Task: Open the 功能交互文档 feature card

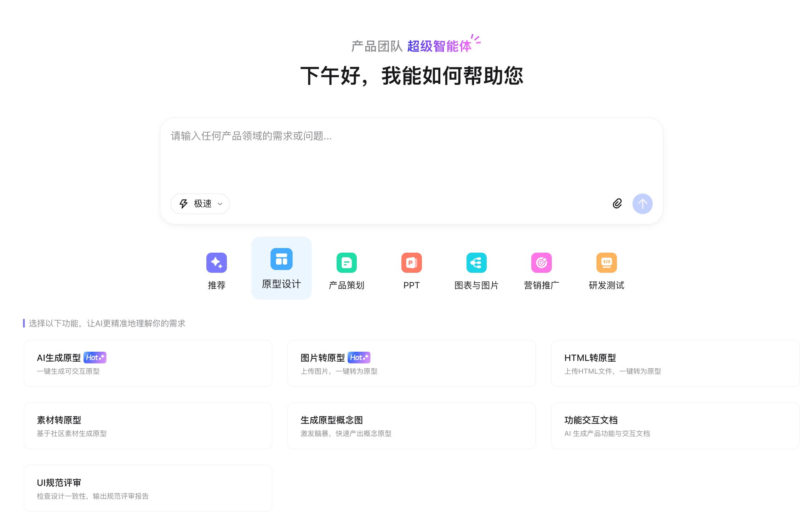Action: point(675,425)
